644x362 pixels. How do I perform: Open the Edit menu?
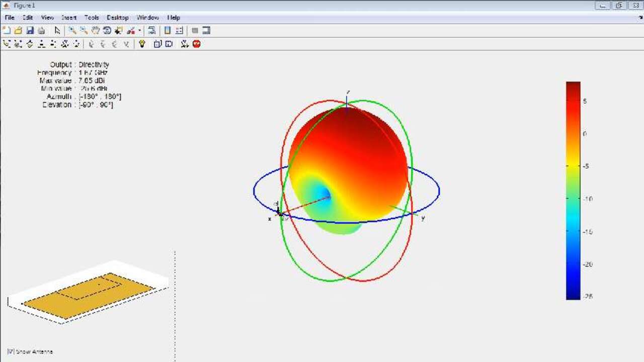coord(28,18)
